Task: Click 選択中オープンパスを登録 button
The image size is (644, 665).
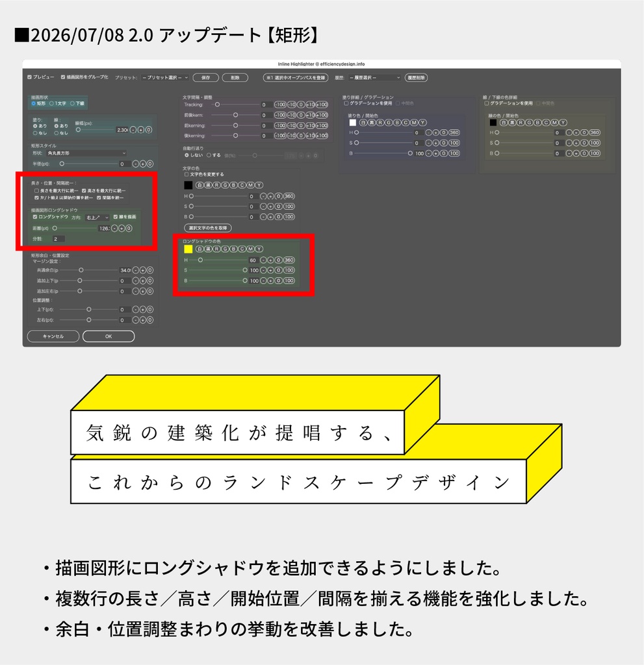Action: tap(296, 78)
